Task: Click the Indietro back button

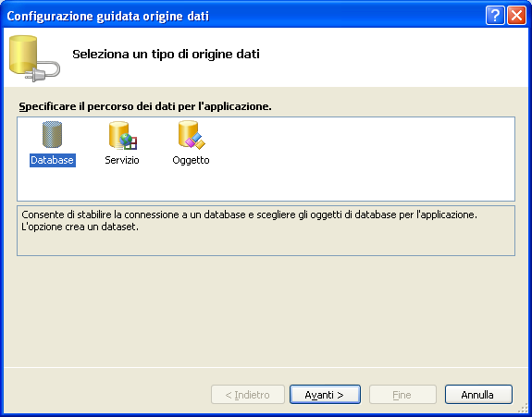Action: 248,395
